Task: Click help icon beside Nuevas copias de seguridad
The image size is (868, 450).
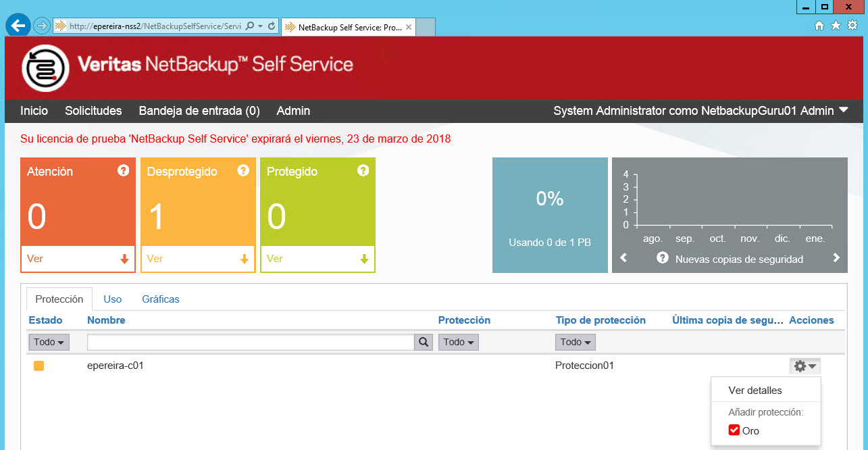Action: tap(663, 258)
